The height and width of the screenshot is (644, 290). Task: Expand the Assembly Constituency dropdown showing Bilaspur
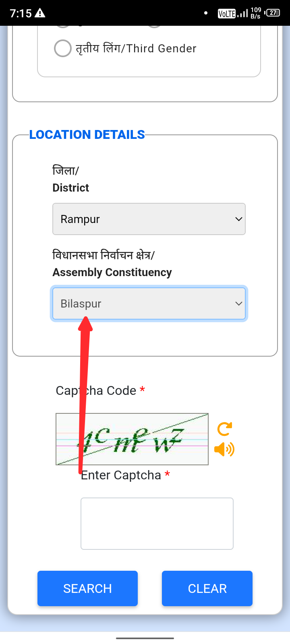[x=149, y=303]
